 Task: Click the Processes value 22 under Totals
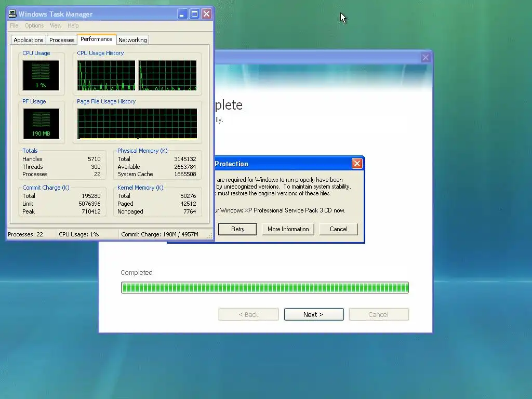coord(97,174)
